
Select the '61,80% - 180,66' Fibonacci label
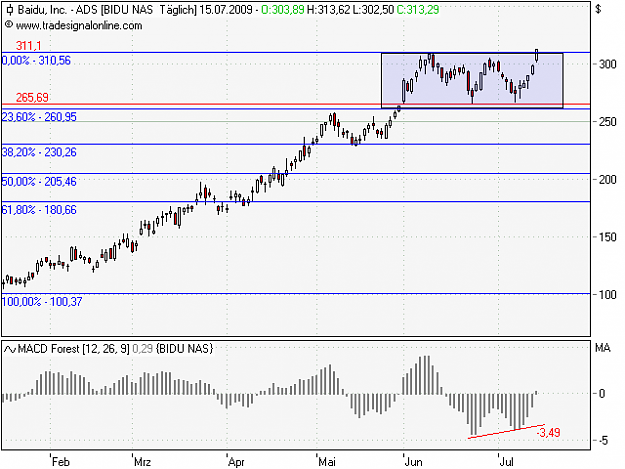(39, 210)
